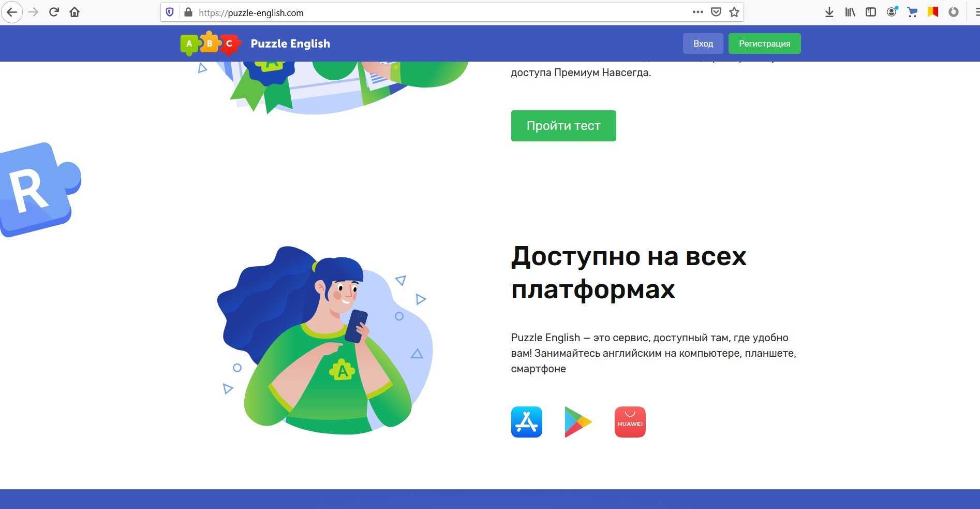
Task: Click the Puzzle English ABC logo
Action: point(211,43)
